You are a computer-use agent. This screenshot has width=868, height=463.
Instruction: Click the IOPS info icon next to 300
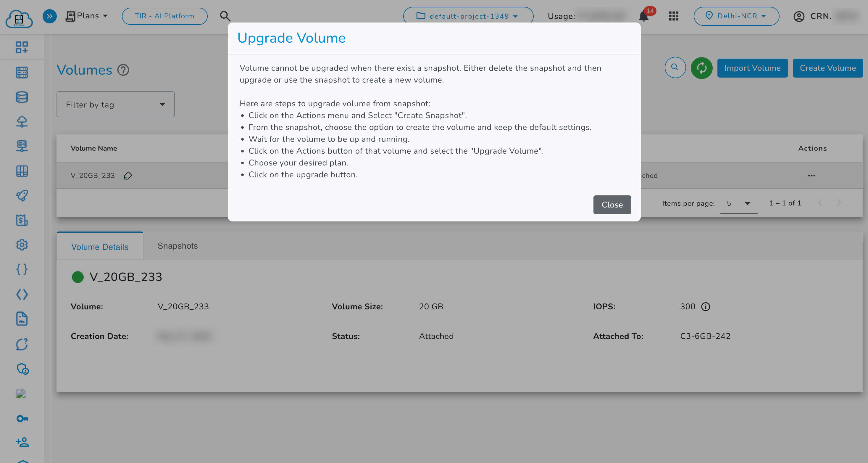click(x=706, y=306)
